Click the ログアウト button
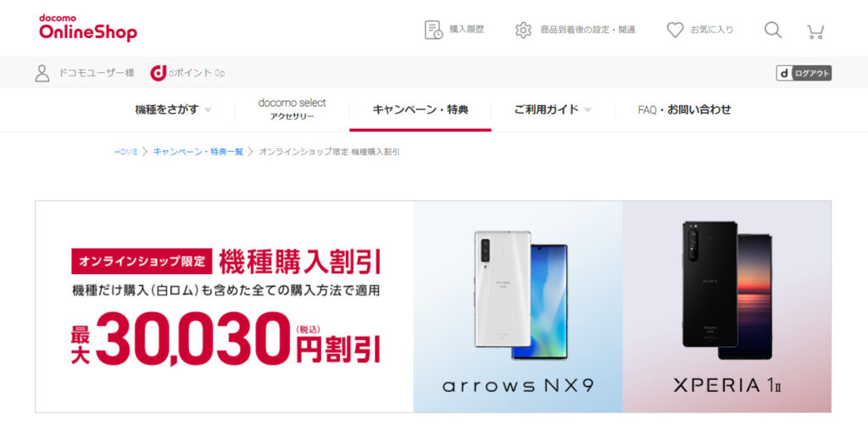The height and width of the screenshot is (442, 868). (x=804, y=73)
